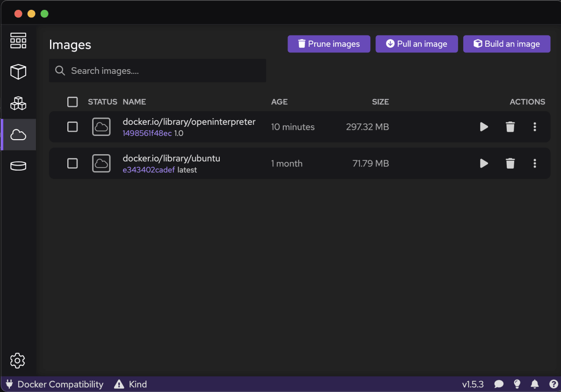Select the Images cloud icon in sidebar
Screen dimensions: 561x392
pos(18,135)
